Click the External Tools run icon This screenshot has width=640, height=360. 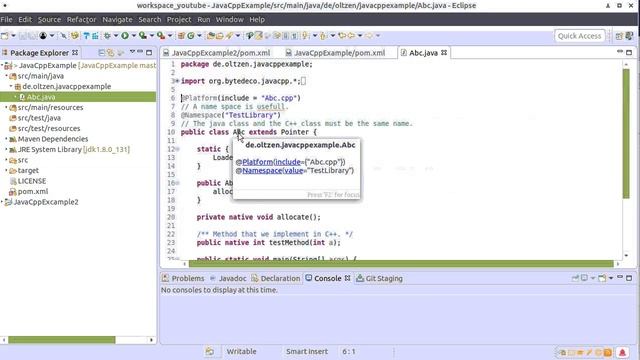(161, 36)
